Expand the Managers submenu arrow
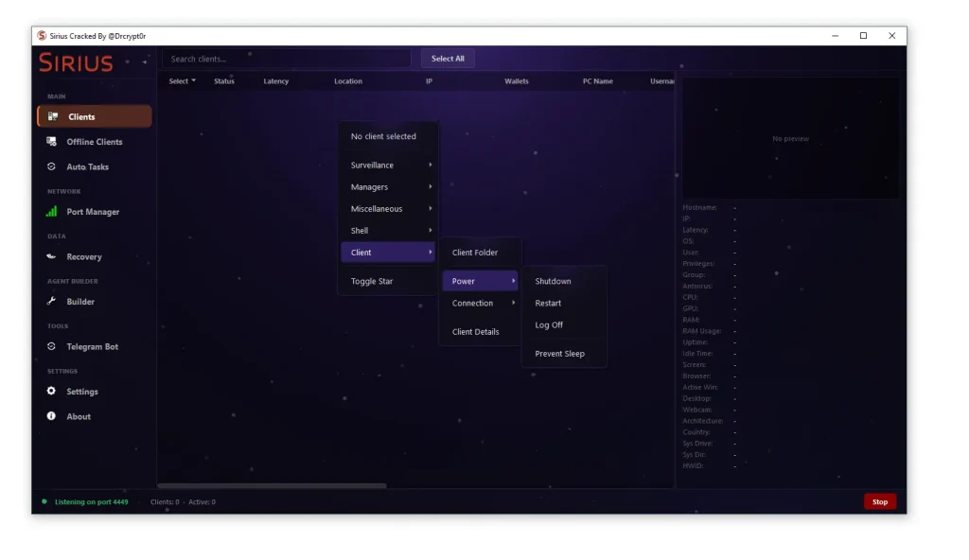Screen dimensions: 969x560 (431, 187)
